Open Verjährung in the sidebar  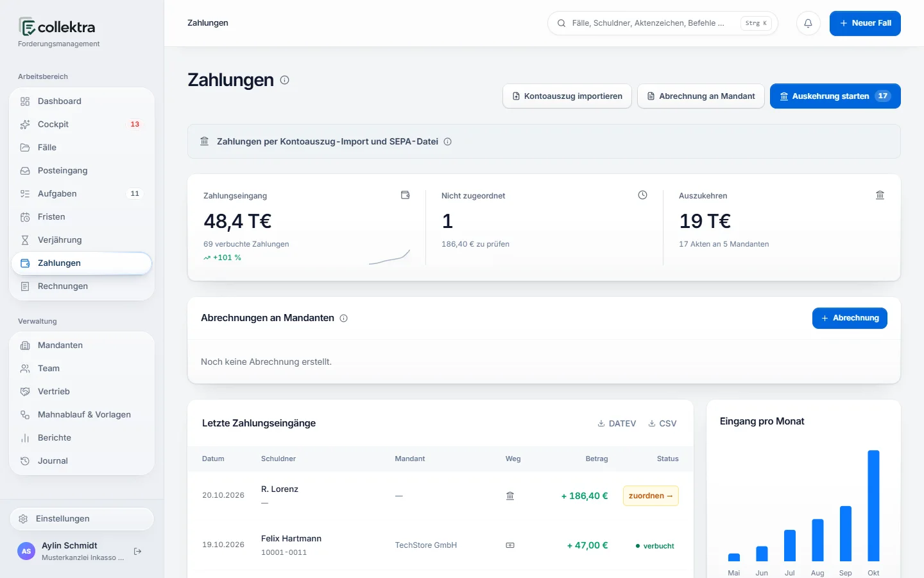coord(82,240)
